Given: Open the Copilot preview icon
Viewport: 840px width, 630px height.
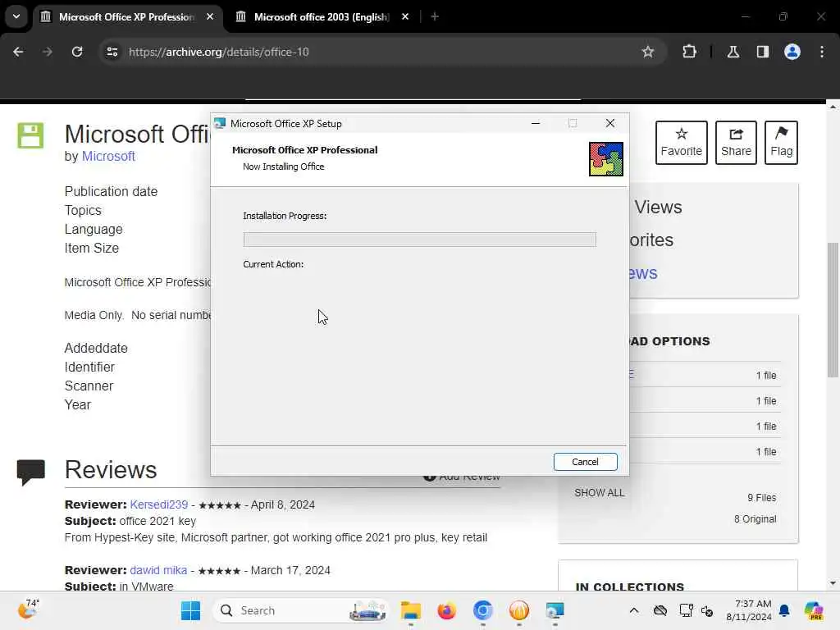Looking at the screenshot, I should [813, 610].
